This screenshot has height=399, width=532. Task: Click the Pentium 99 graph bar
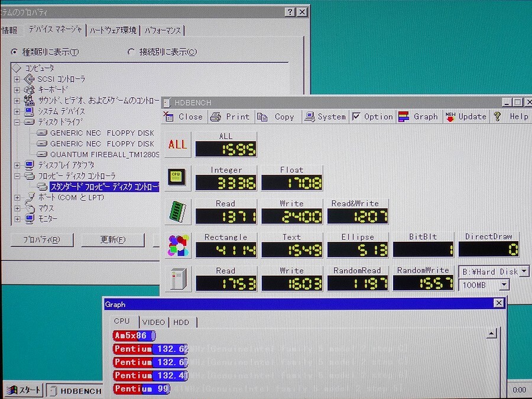coord(141,389)
